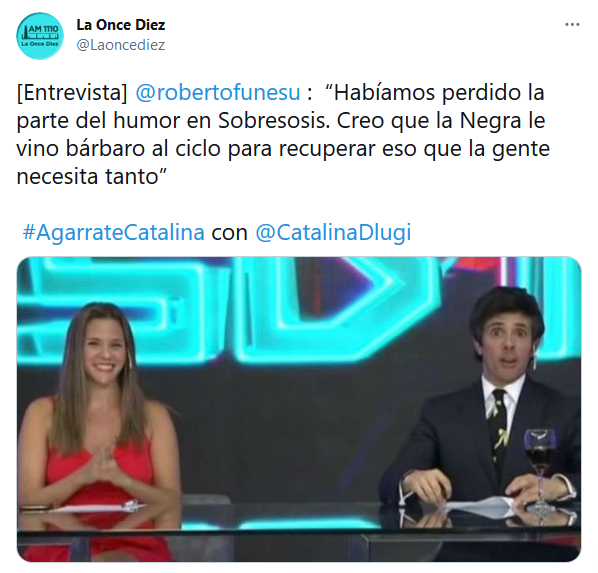The height and width of the screenshot is (573, 598).
Task: Click the notepad in front of woman
Action: click(x=95, y=508)
